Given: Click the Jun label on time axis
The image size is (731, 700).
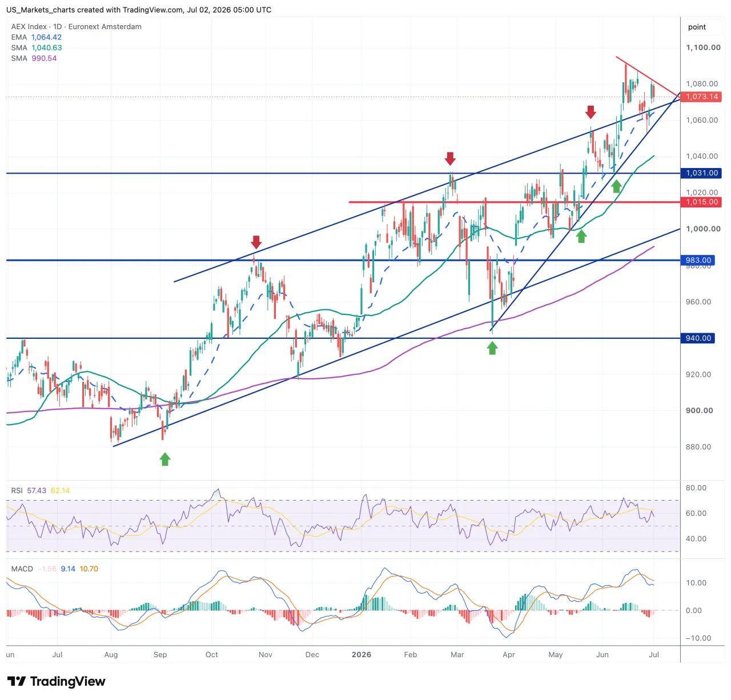Looking at the screenshot, I should [603, 655].
